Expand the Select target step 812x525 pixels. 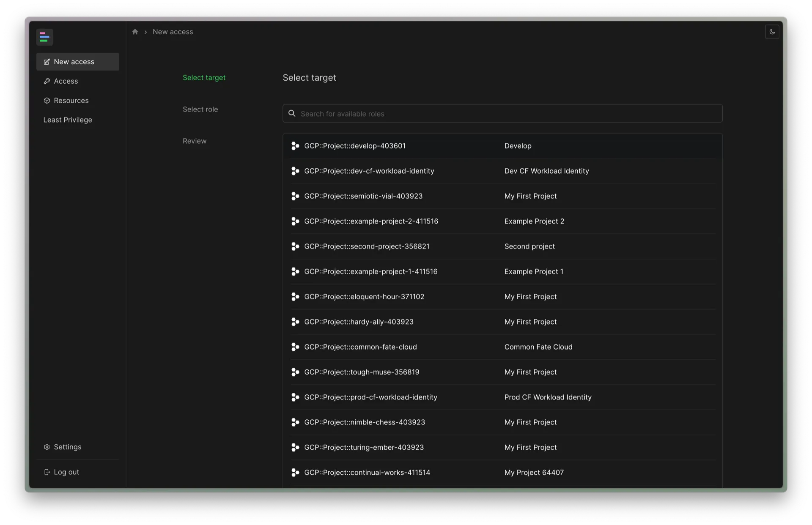203,77
